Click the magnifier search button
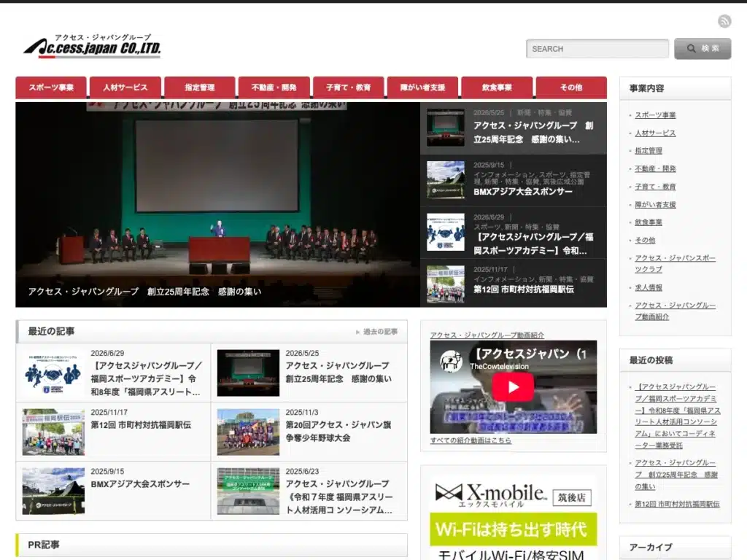This screenshot has width=747, height=560. click(703, 49)
